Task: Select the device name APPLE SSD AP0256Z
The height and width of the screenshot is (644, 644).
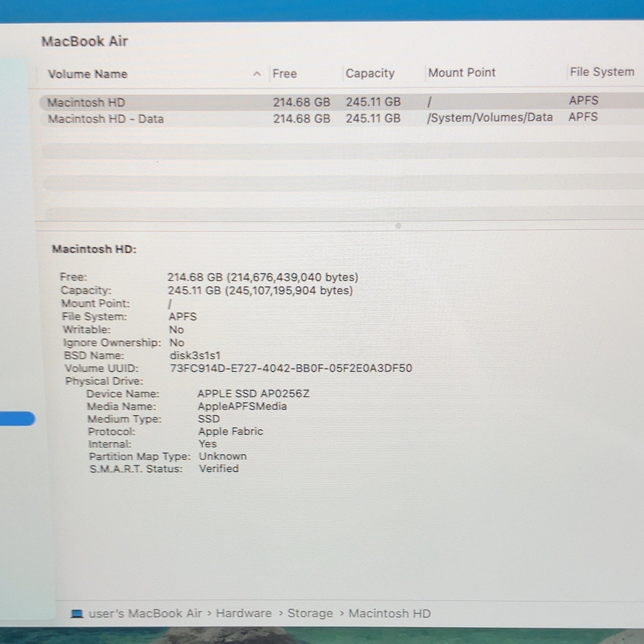Action: 253,394
